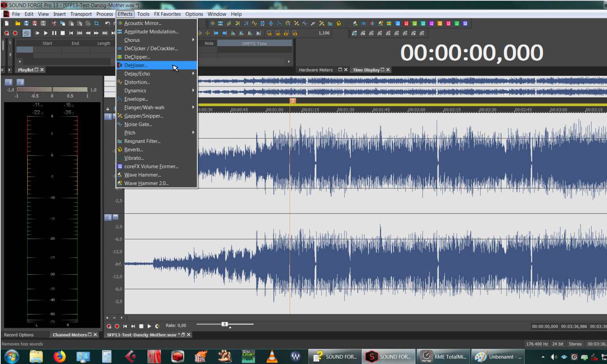Click the scrub speaker icon in data window
Viewport: 607px width, 364px height.
157,326
